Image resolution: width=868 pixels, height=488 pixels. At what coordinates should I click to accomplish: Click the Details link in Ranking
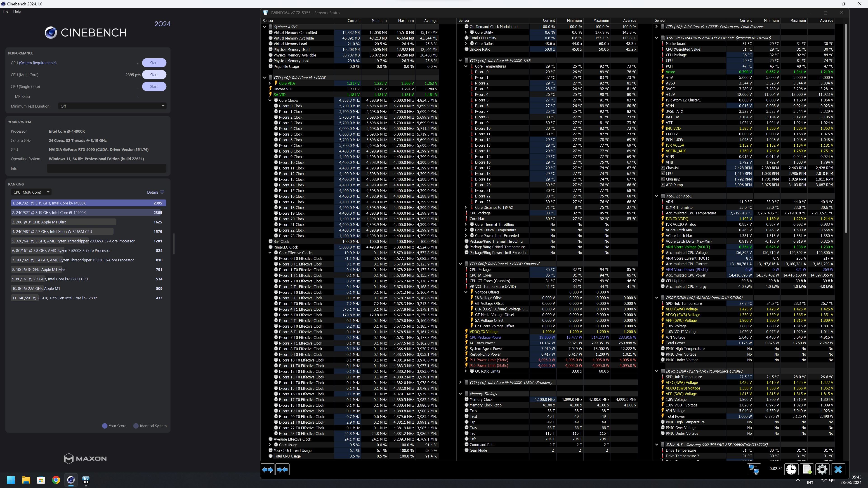pos(152,192)
